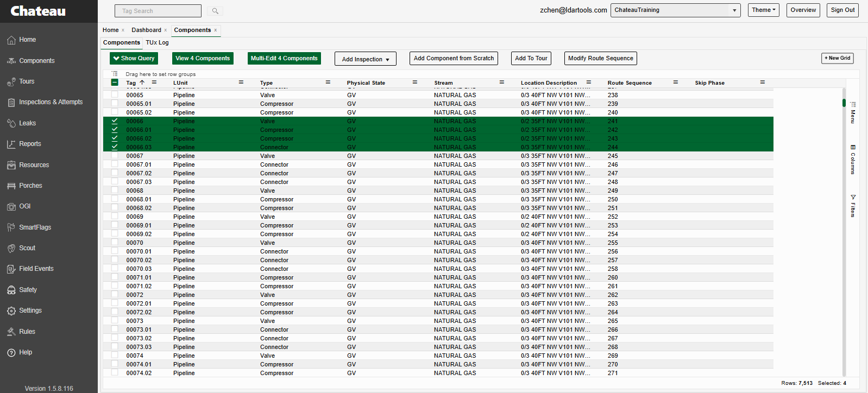Toggle the select-all header checkbox
This screenshot has height=393, width=868.
(x=115, y=83)
